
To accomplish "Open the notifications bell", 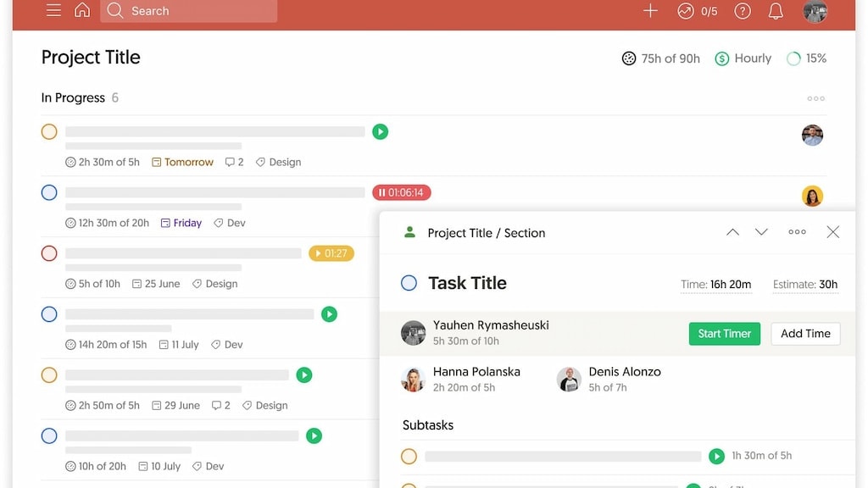I will (776, 11).
